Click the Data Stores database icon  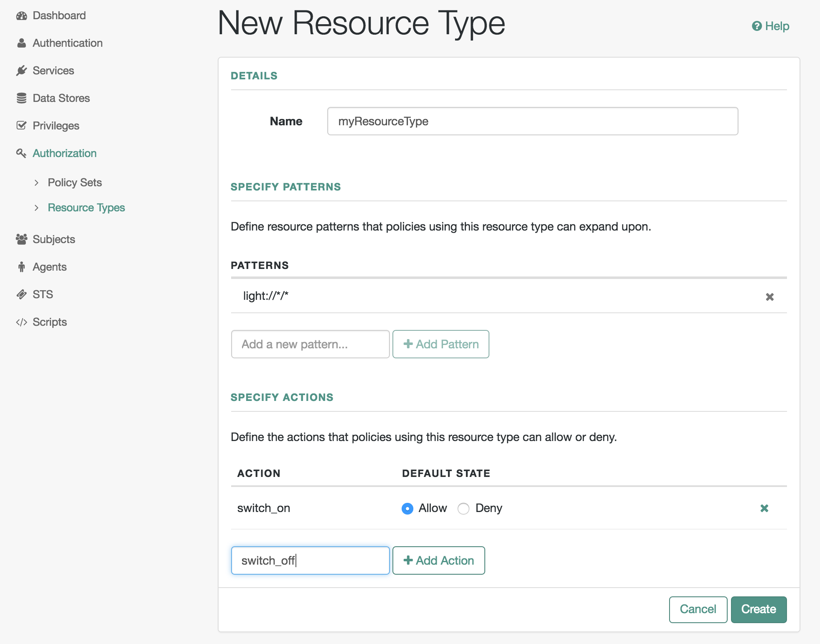pos(22,98)
